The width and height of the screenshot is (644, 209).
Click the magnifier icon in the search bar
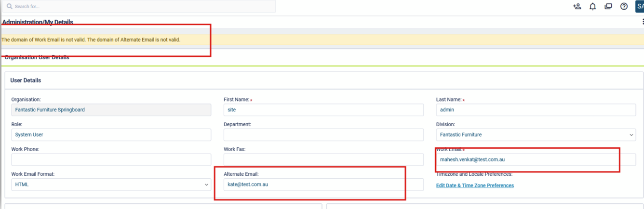click(x=9, y=7)
